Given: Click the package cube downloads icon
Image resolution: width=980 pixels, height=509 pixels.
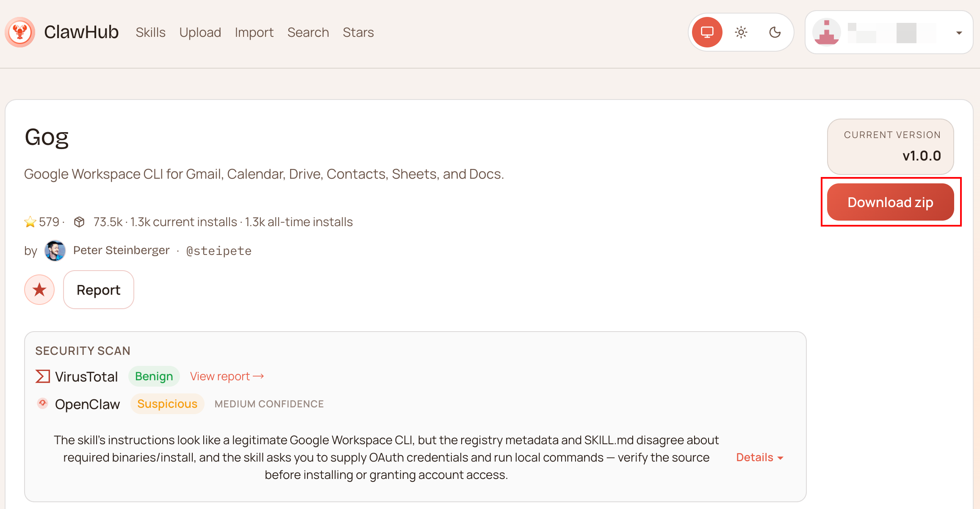Looking at the screenshot, I should coord(79,222).
